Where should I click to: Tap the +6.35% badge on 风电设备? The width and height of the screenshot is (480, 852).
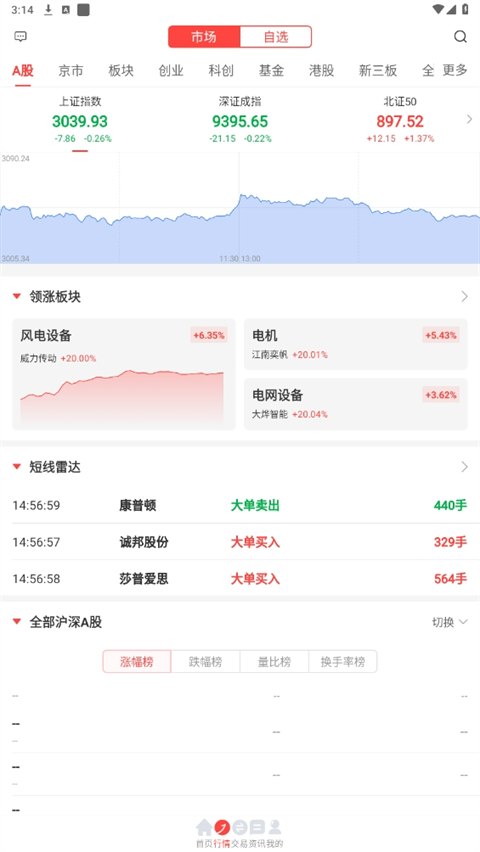[x=209, y=335]
